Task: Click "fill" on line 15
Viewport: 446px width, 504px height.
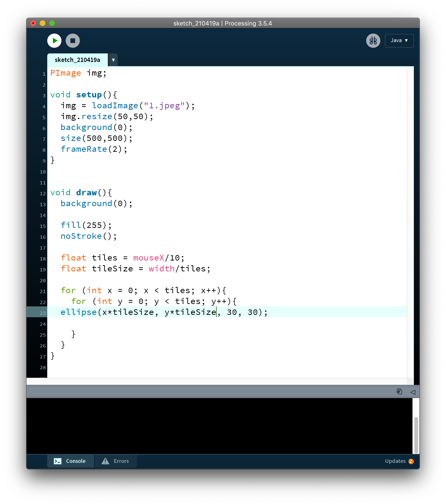Action: click(x=71, y=225)
